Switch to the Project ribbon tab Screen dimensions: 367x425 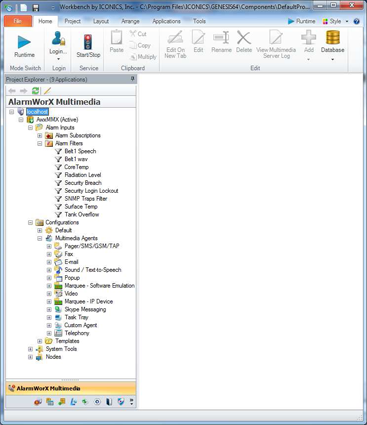72,21
